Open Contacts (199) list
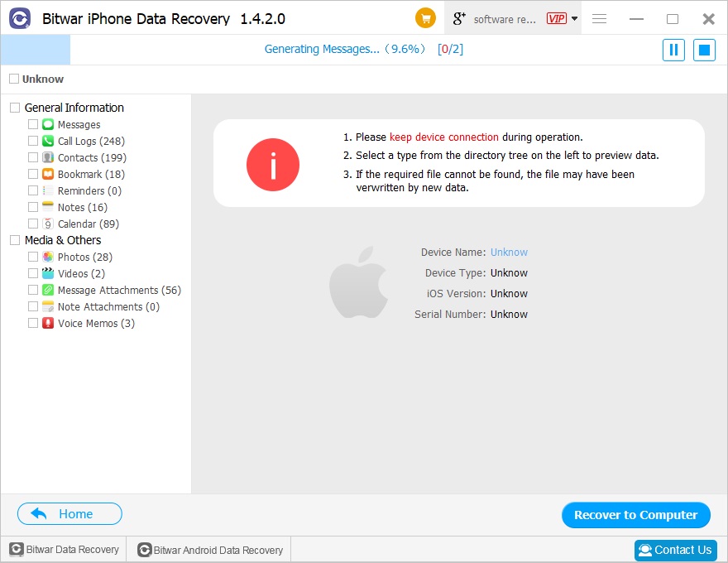This screenshot has width=728, height=563. pos(92,158)
